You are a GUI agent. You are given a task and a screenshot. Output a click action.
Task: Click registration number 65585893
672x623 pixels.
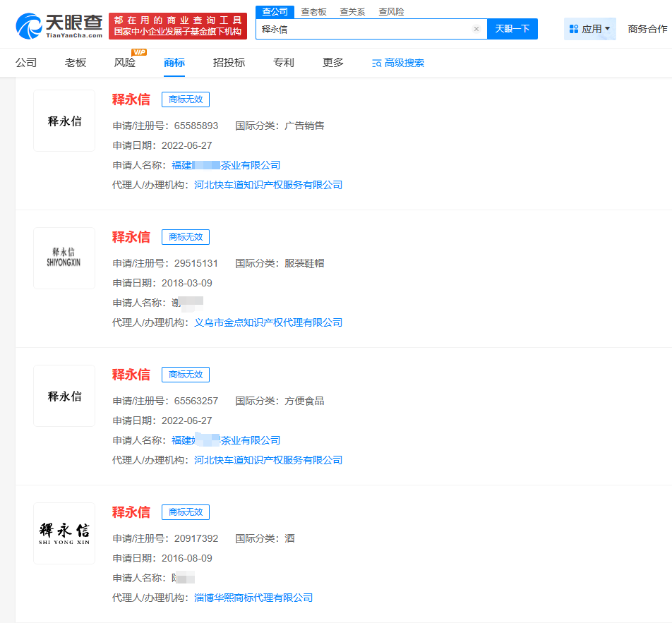[x=196, y=126]
